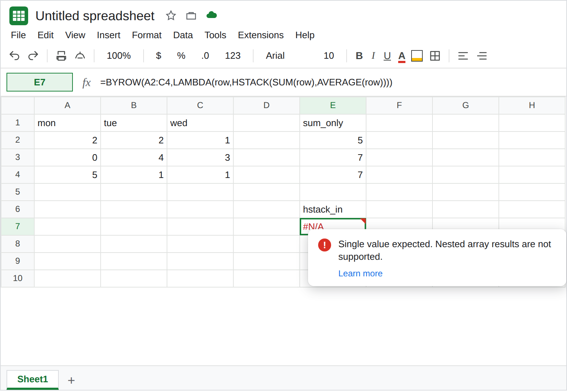Screen dimensions: 567x392
Task: Open the Extensions menu
Action: [x=261, y=35]
